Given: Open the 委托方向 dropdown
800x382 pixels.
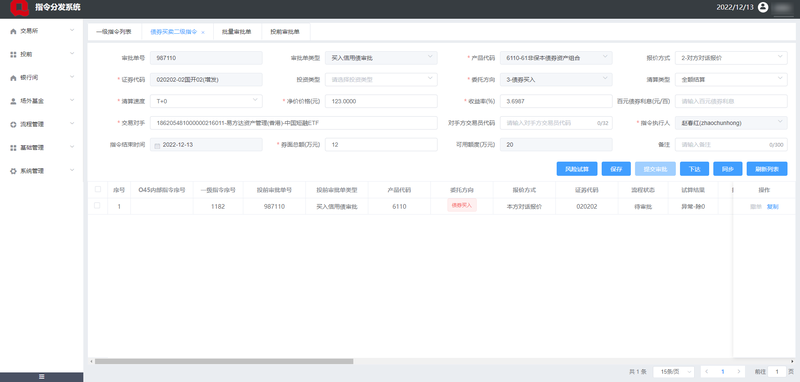Looking at the screenshot, I should (556, 80).
